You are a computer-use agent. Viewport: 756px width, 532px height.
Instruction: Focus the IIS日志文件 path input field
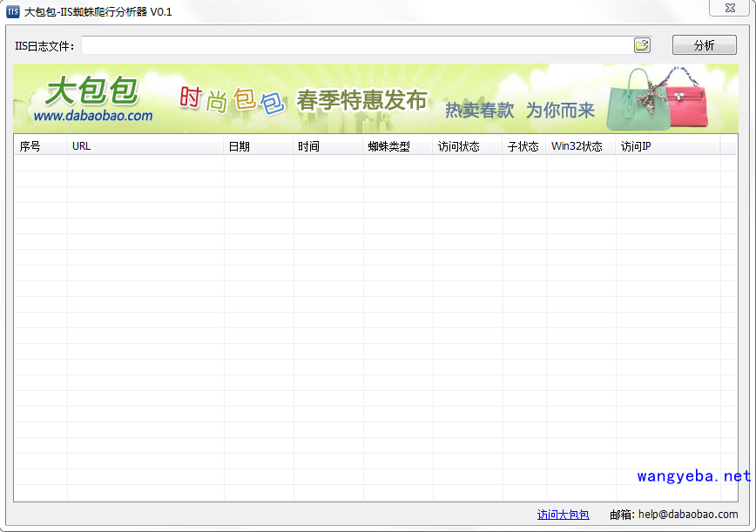(357, 45)
